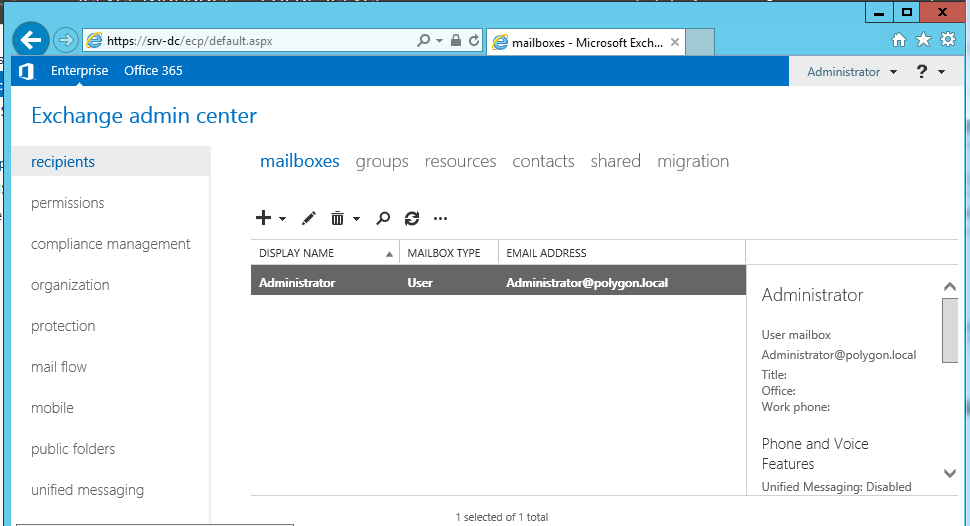Open protection section
This screenshot has width=970, height=526.
[x=63, y=326]
